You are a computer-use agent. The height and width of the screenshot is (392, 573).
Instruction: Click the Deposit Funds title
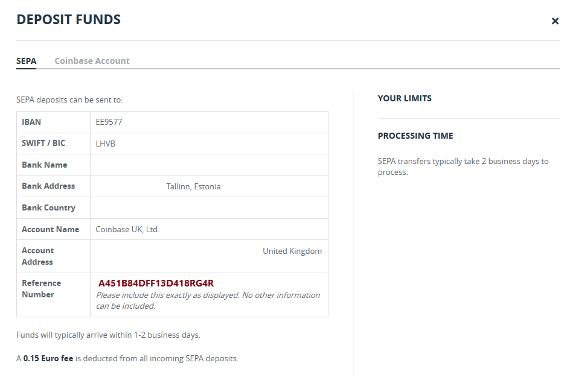click(x=68, y=20)
